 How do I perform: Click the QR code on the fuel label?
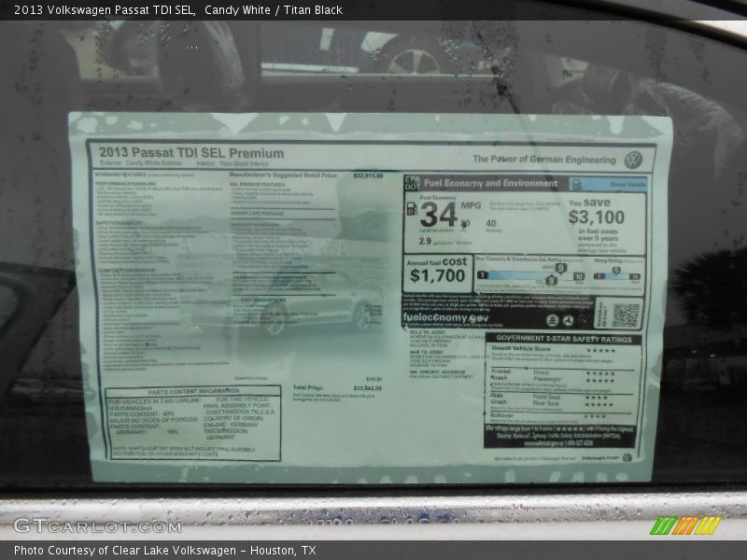pyautogui.click(x=625, y=315)
